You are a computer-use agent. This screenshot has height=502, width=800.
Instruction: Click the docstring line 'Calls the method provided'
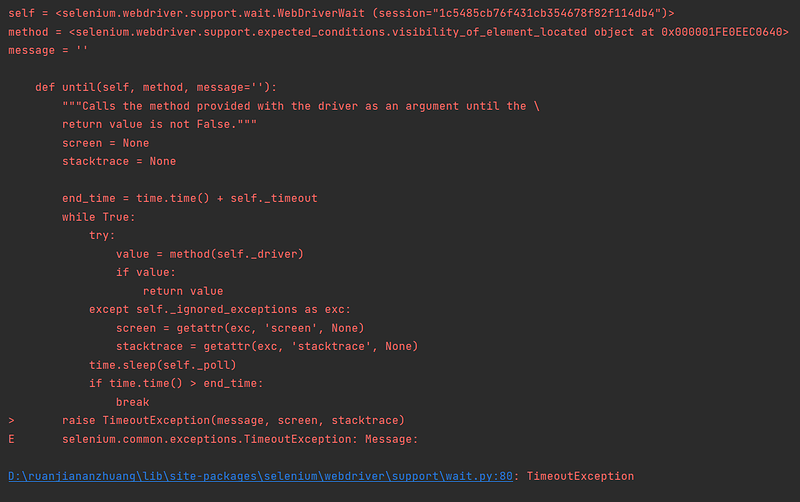[x=301, y=106]
